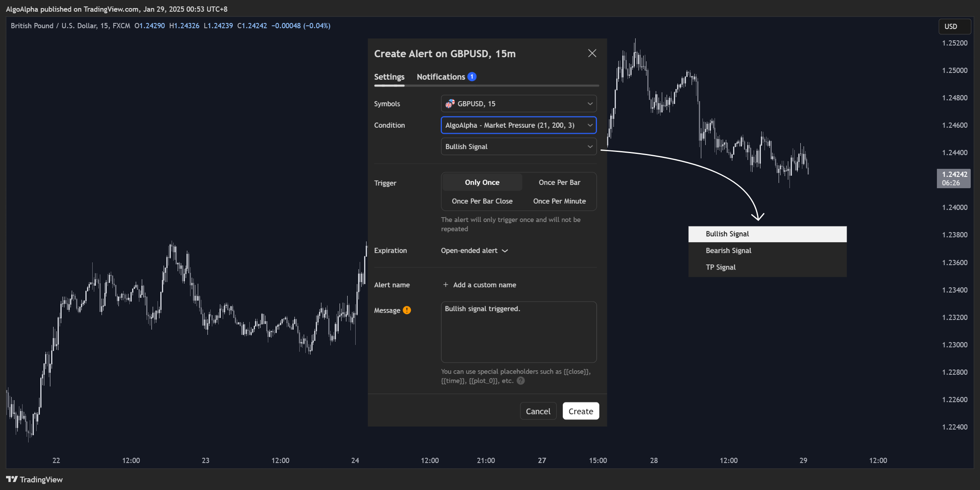Click the O1.24290 open value in header

pyautogui.click(x=149, y=26)
